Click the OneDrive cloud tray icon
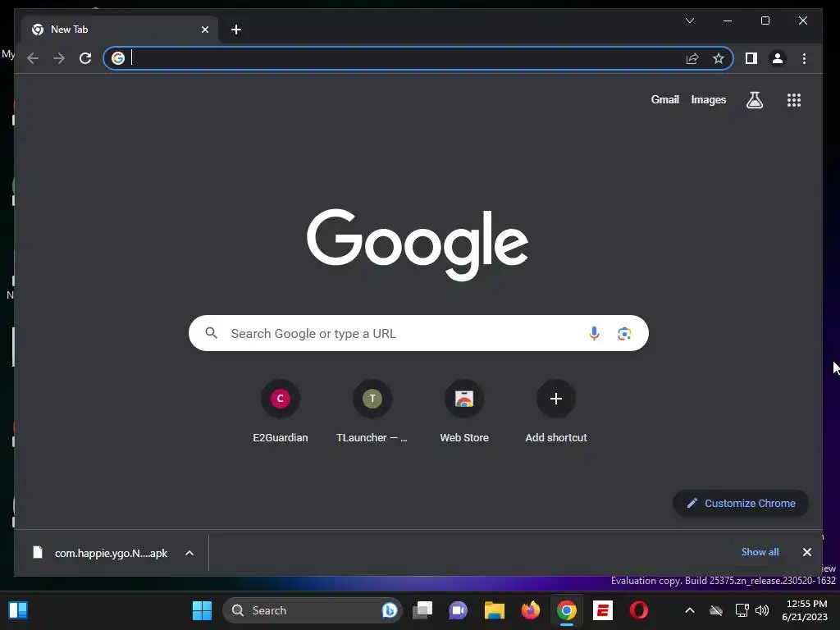This screenshot has height=630, width=840. (x=716, y=610)
